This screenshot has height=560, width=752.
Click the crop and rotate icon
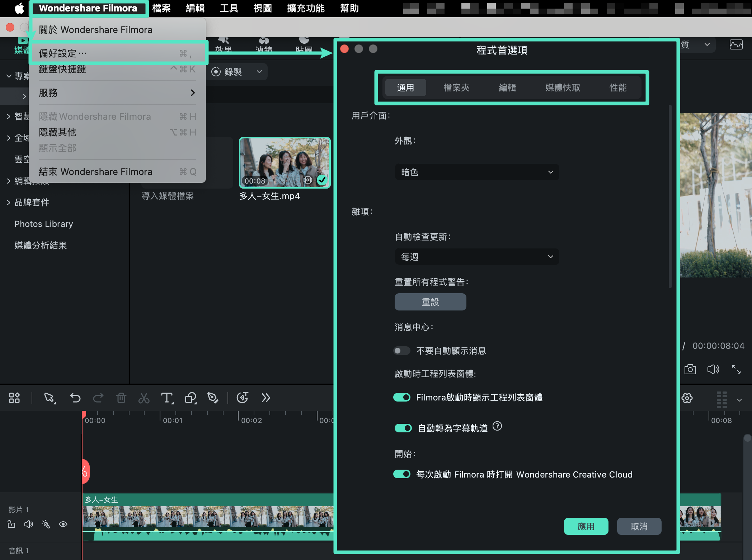(x=191, y=398)
